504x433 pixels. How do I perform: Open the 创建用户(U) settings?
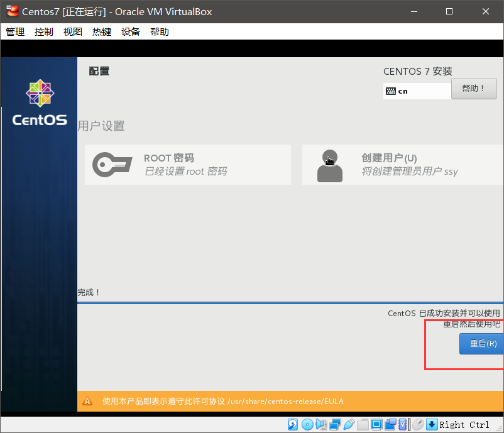(x=403, y=165)
